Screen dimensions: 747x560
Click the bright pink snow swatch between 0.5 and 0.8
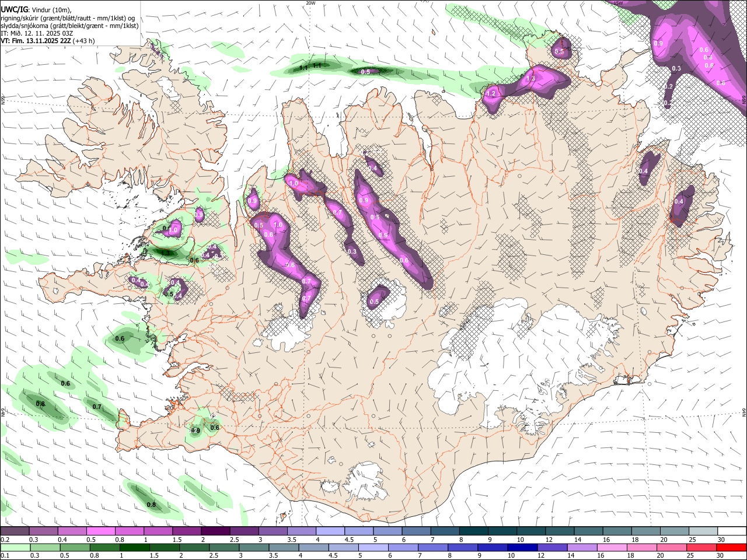pos(100,531)
